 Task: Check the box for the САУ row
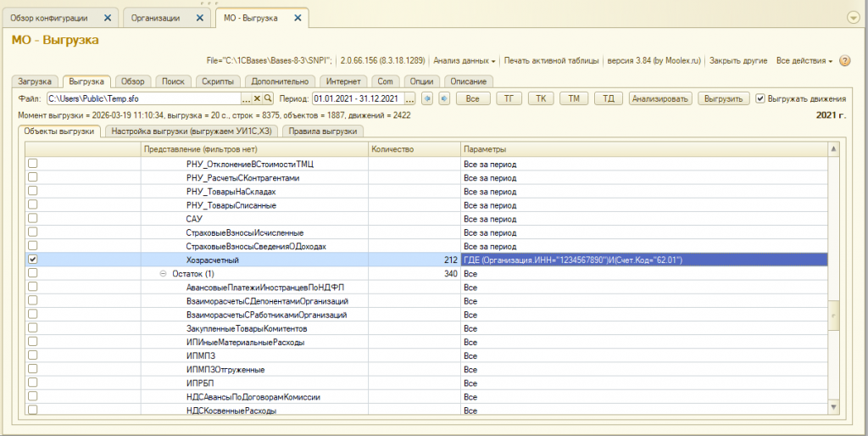tap(33, 219)
